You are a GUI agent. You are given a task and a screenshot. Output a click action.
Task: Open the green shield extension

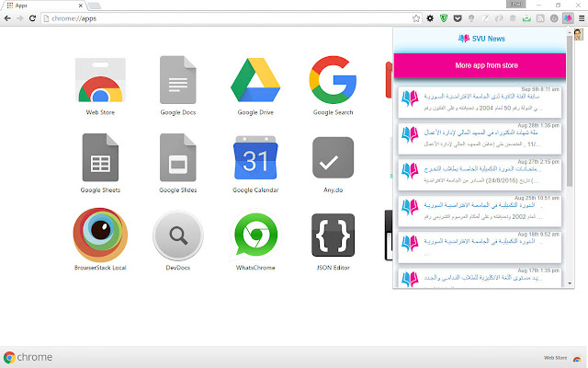coord(444,18)
